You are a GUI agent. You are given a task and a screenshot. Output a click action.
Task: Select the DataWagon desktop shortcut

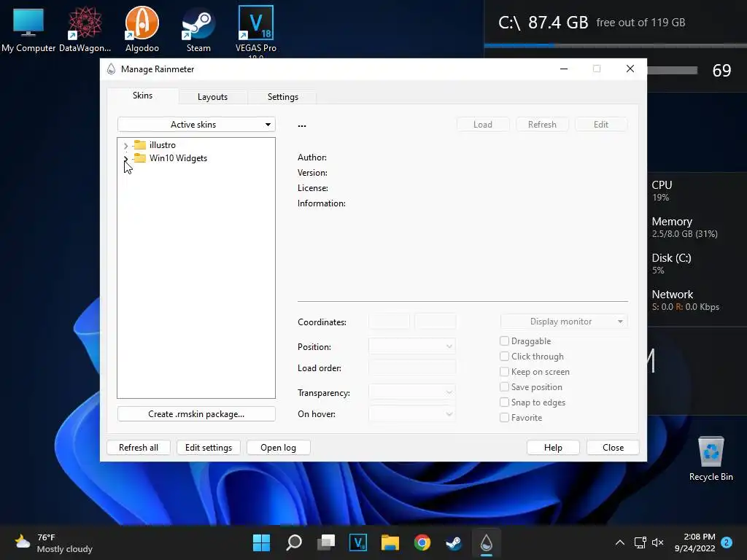coord(85,28)
